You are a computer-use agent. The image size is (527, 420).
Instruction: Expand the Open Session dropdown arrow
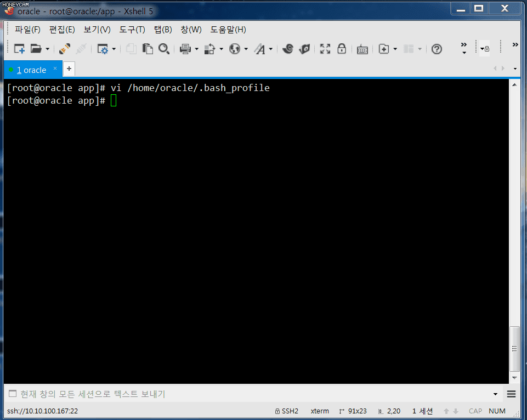[x=47, y=49]
